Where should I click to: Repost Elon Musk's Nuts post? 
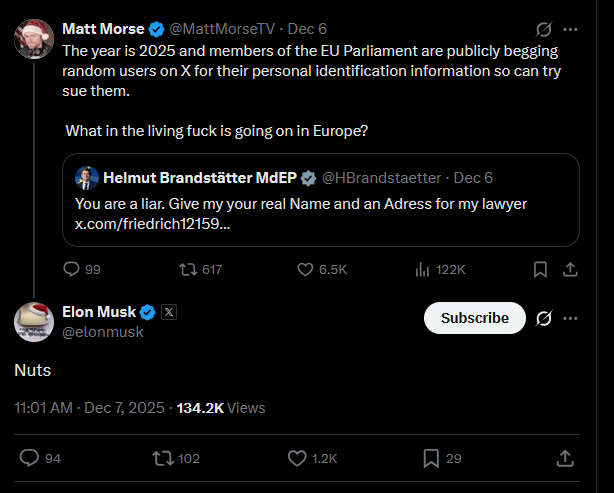tap(161, 458)
